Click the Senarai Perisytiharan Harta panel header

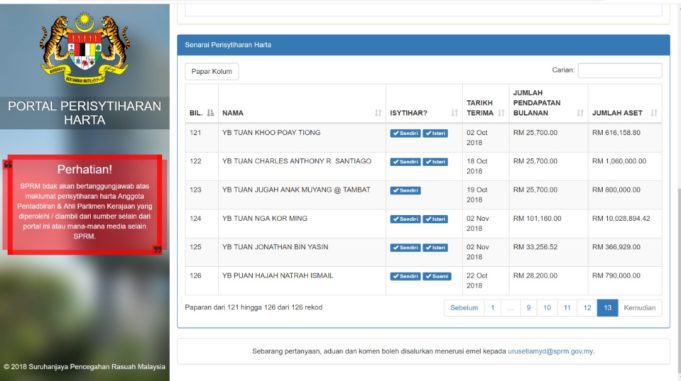pyautogui.click(x=423, y=45)
